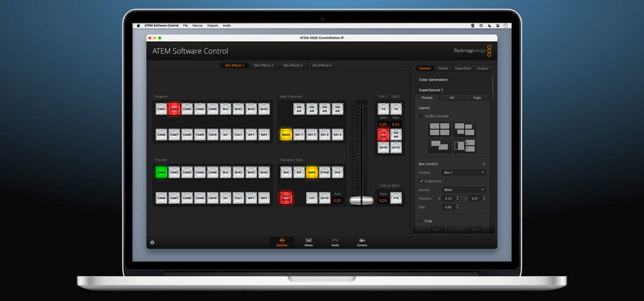644x301 pixels.
Task: Untick the Enable box checkbox
Action: coord(421,181)
